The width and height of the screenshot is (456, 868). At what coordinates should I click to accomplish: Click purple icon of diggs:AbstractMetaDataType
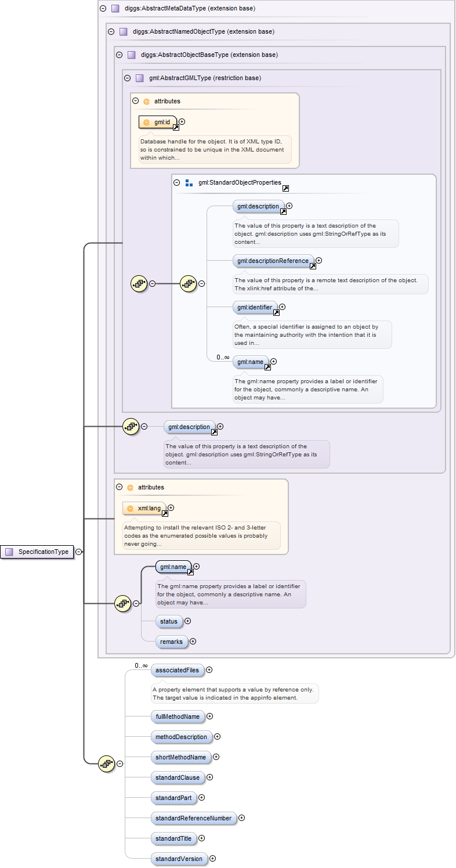(115, 8)
